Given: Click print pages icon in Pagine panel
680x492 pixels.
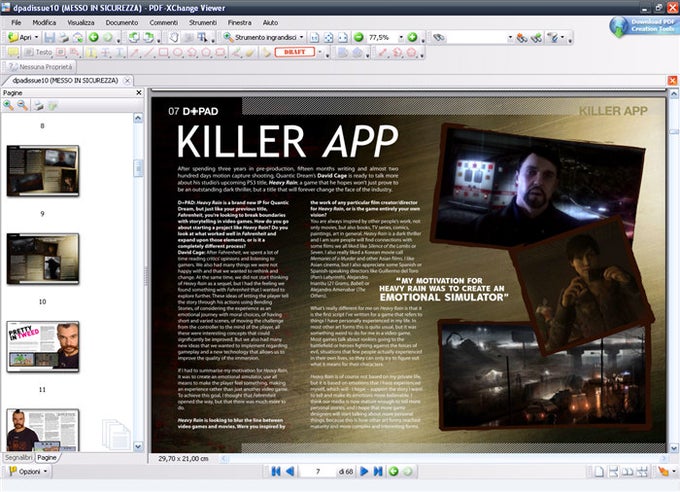Looking at the screenshot, I should pos(39,105).
